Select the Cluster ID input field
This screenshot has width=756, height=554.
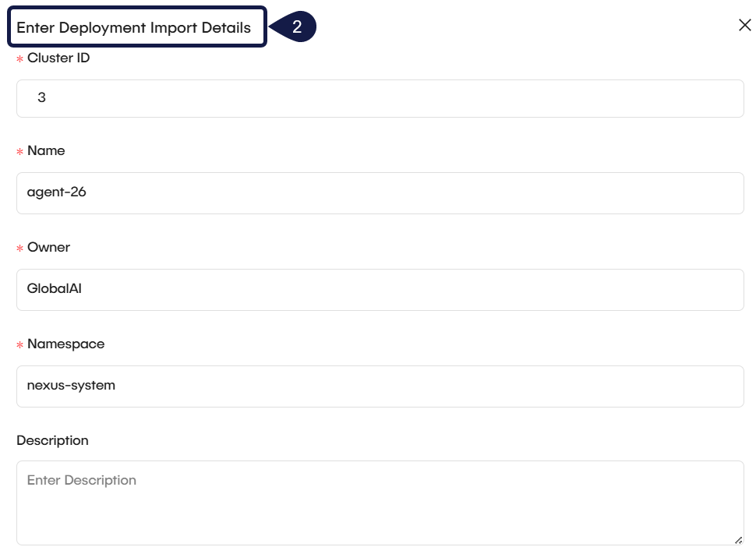(380, 97)
